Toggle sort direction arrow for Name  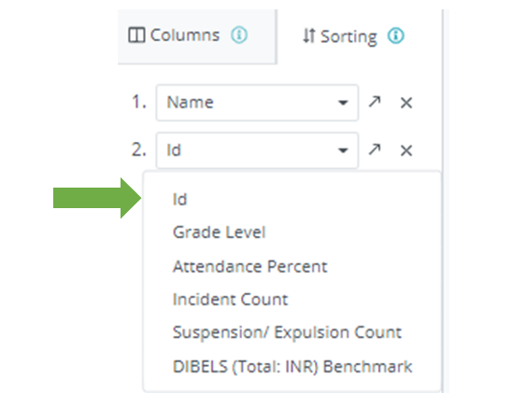[x=375, y=102]
